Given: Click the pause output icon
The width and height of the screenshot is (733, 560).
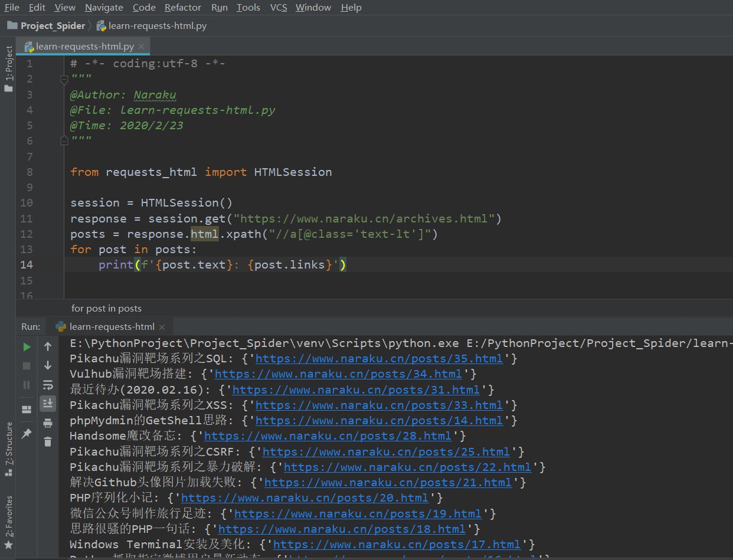Looking at the screenshot, I should click(x=27, y=385).
